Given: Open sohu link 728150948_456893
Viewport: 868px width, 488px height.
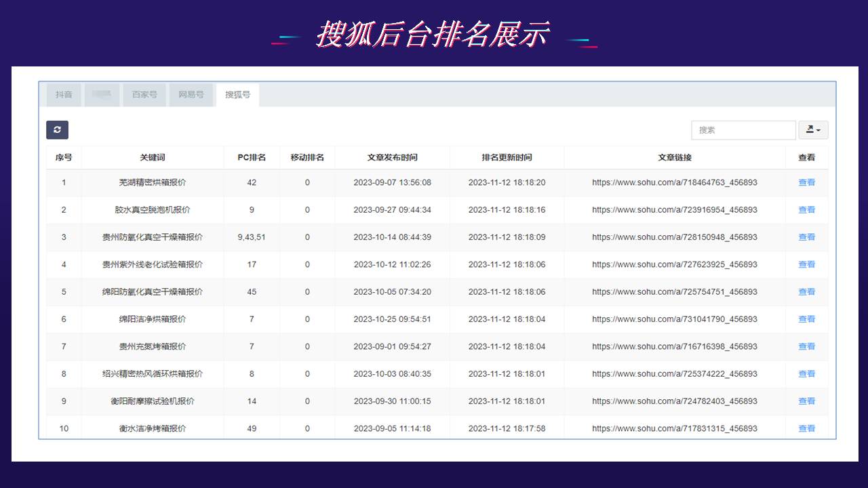Looking at the screenshot, I should click(674, 237).
